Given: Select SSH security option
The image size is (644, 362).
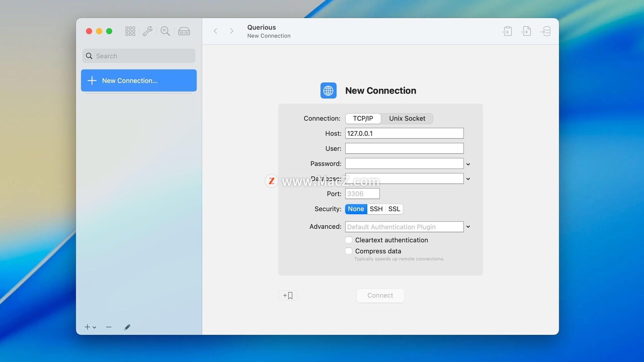Looking at the screenshot, I should pyautogui.click(x=376, y=209).
